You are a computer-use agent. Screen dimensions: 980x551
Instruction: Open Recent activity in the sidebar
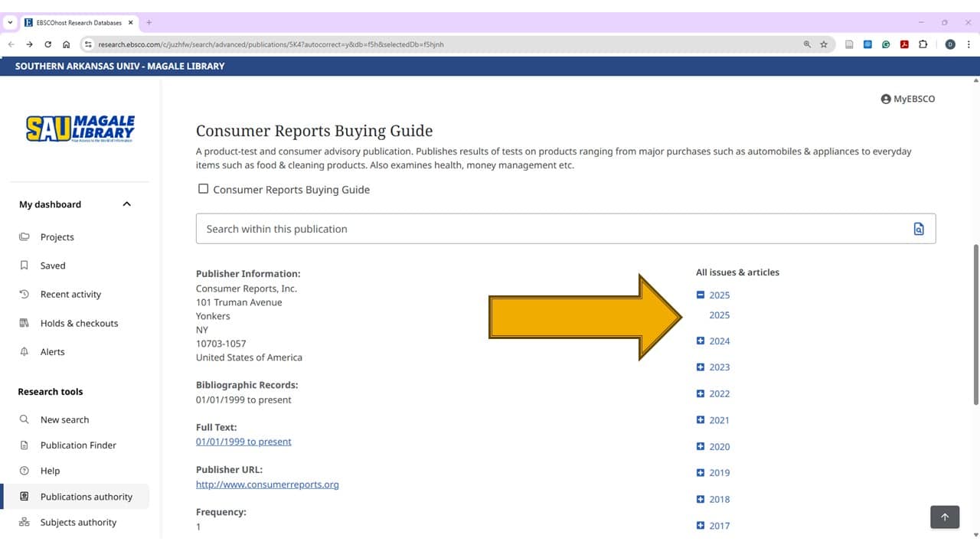pos(70,295)
